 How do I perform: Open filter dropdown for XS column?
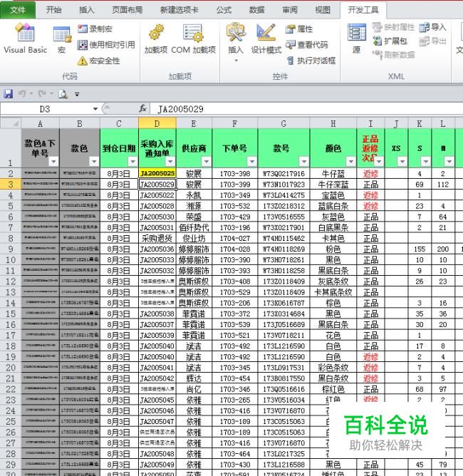[402, 162]
